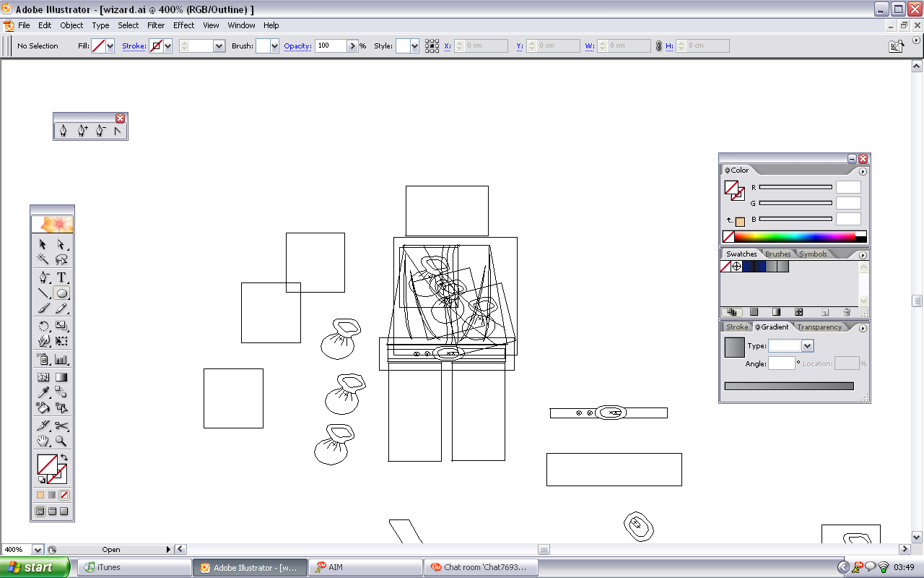Pick the Hand tool for panning
The width and height of the screenshot is (924, 578).
coord(41,440)
